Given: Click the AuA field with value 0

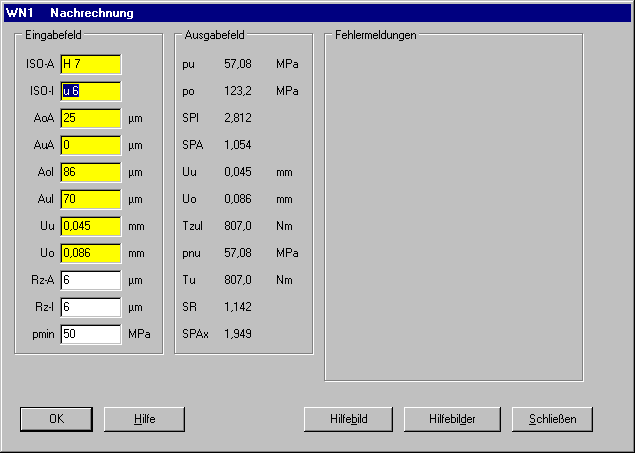Looking at the screenshot, I should [90, 145].
